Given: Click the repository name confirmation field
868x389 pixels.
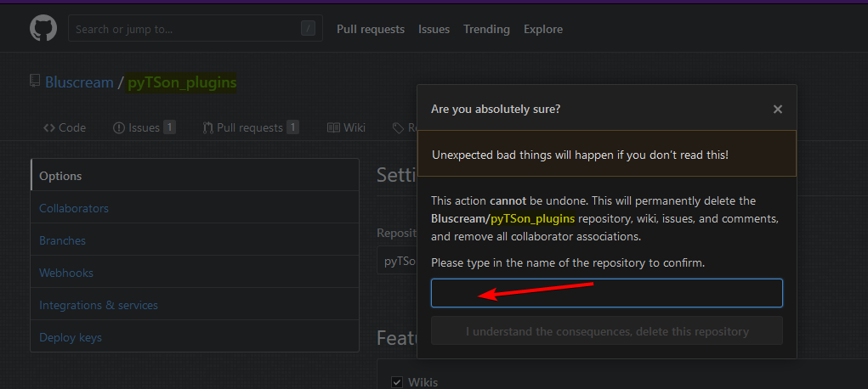Looking at the screenshot, I should point(607,293).
